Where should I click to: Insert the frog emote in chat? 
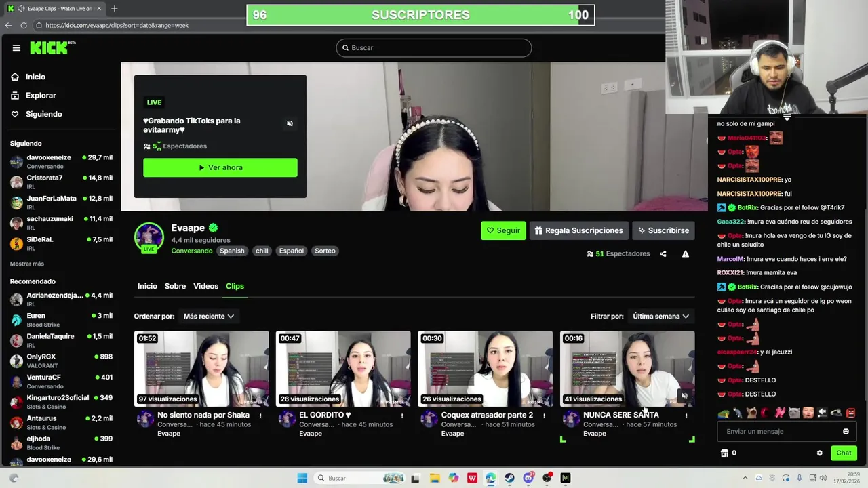(724, 413)
